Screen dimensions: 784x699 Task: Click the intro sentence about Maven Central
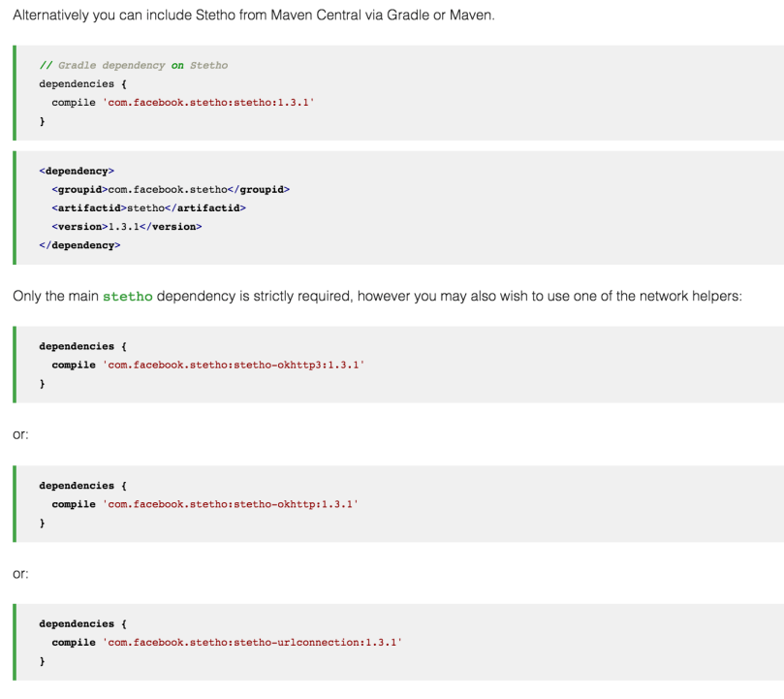pyautogui.click(x=253, y=17)
